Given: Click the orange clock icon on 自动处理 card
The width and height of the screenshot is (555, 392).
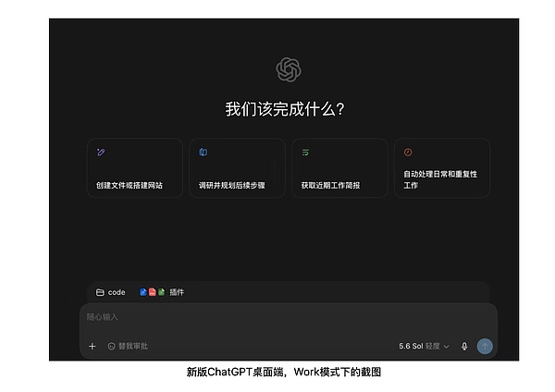Looking at the screenshot, I should pos(408,153).
